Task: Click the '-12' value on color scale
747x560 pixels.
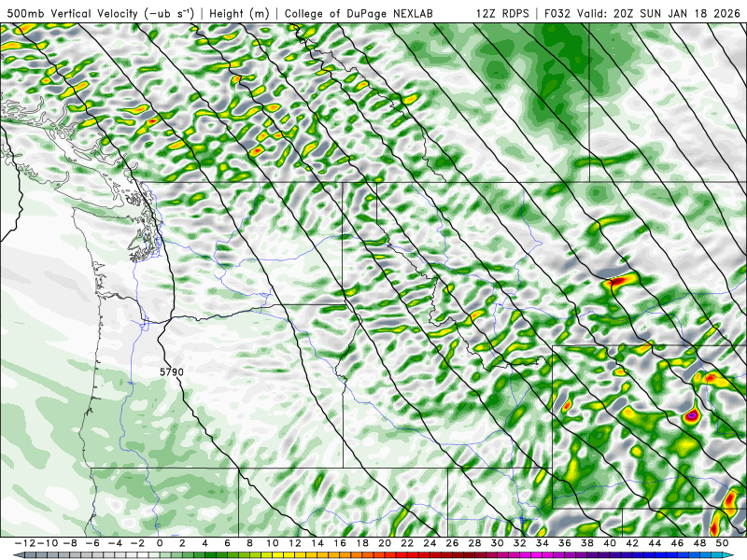Action: click(x=24, y=543)
